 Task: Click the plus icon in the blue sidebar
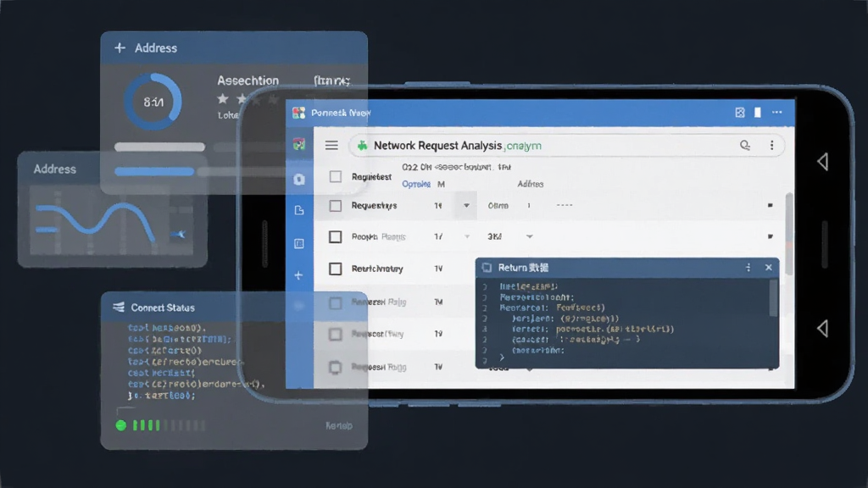click(299, 275)
